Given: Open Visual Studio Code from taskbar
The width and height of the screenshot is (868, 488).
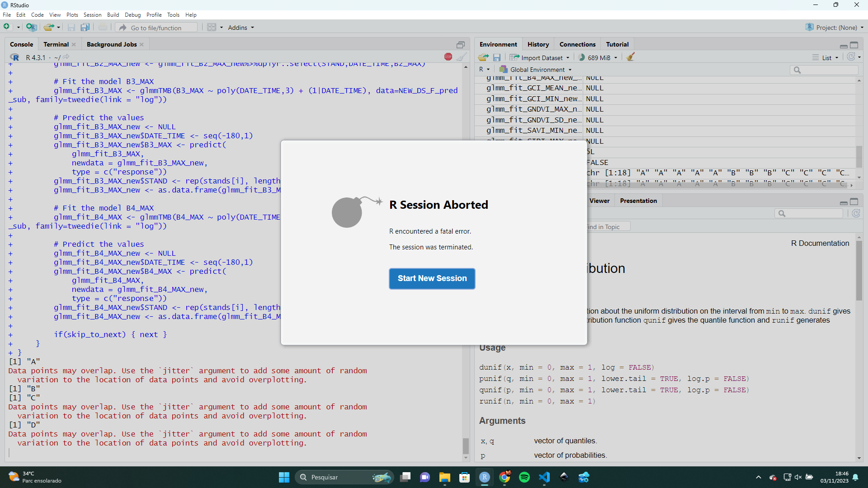Looking at the screenshot, I should point(544,477).
